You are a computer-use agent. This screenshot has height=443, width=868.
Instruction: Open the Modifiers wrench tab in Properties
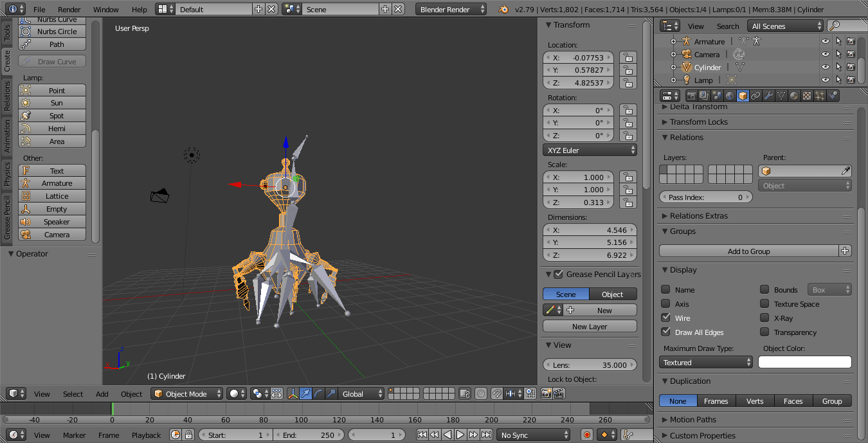pyautogui.click(x=768, y=96)
